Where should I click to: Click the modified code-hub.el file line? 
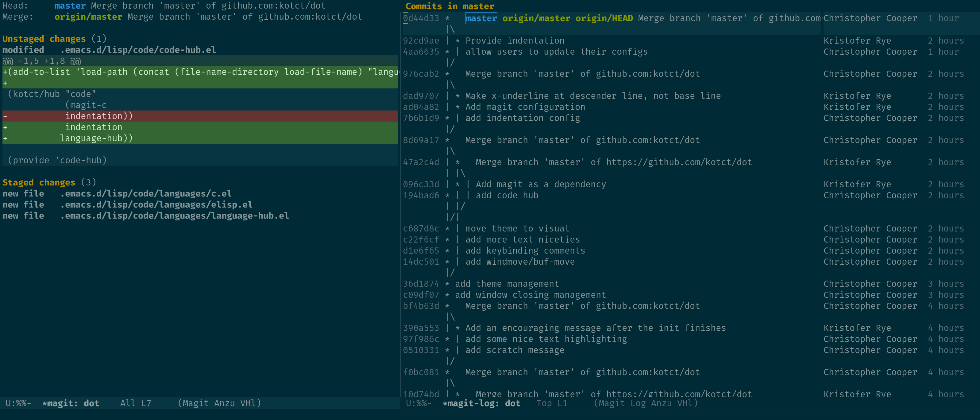click(x=138, y=50)
